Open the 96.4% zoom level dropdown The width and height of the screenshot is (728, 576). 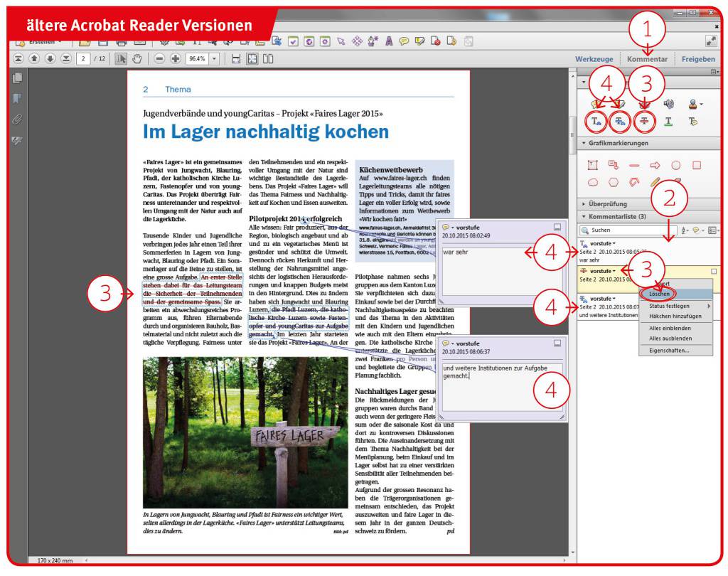coord(215,59)
